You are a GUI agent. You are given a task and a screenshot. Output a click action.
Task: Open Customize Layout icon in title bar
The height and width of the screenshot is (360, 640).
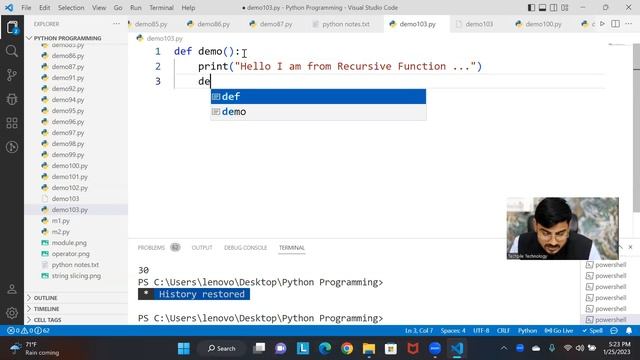pyautogui.click(x=565, y=8)
